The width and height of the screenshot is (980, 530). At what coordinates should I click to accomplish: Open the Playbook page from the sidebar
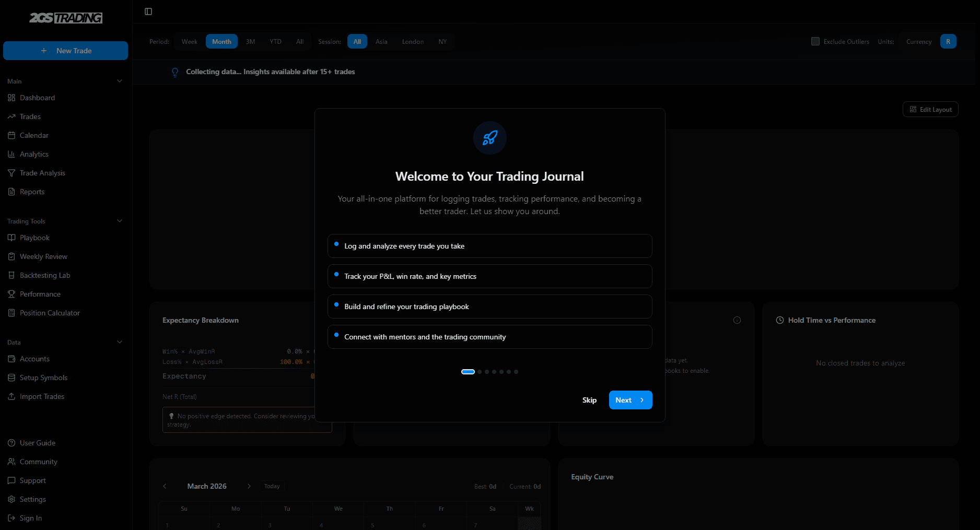(x=34, y=238)
